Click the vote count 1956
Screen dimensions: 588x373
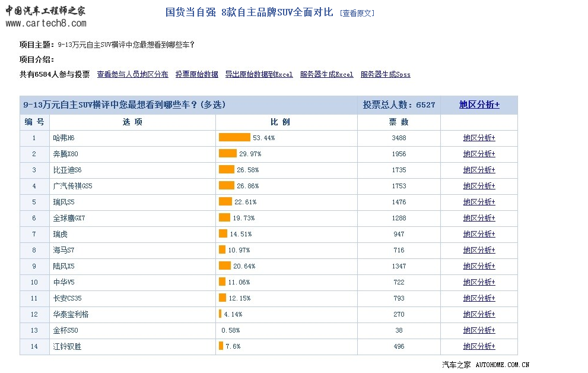(x=399, y=154)
